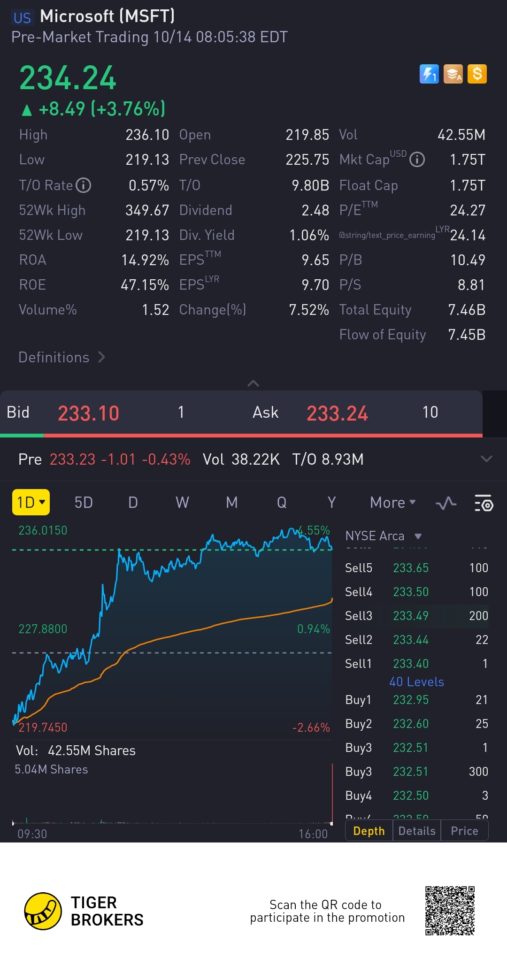The height and width of the screenshot is (980, 507).
Task: Tap the bid/ask ratio bar
Action: coord(241,436)
